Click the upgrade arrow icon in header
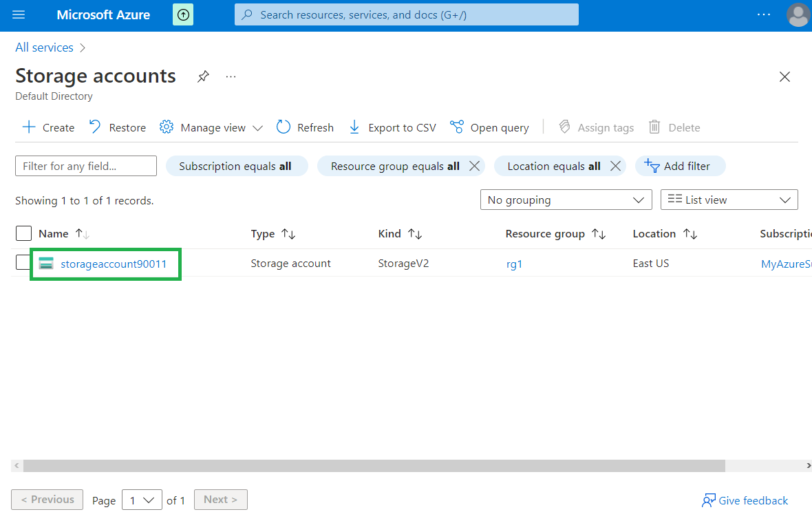812x523 pixels. (x=183, y=15)
